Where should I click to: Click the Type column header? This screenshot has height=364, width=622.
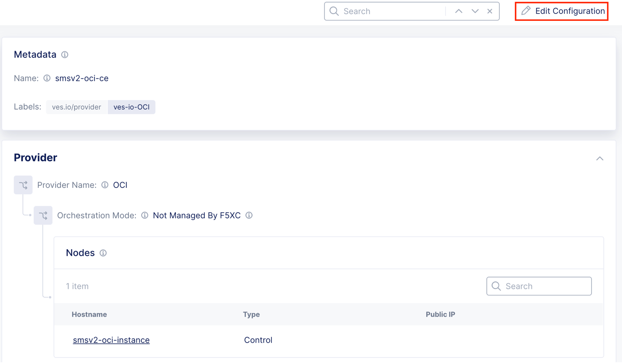[251, 314]
